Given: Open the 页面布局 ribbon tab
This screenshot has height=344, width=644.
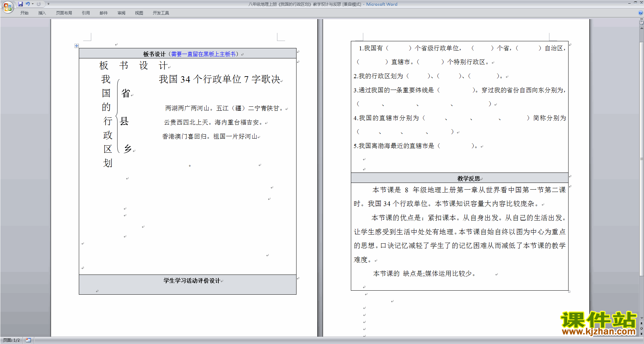Looking at the screenshot, I should [64, 13].
